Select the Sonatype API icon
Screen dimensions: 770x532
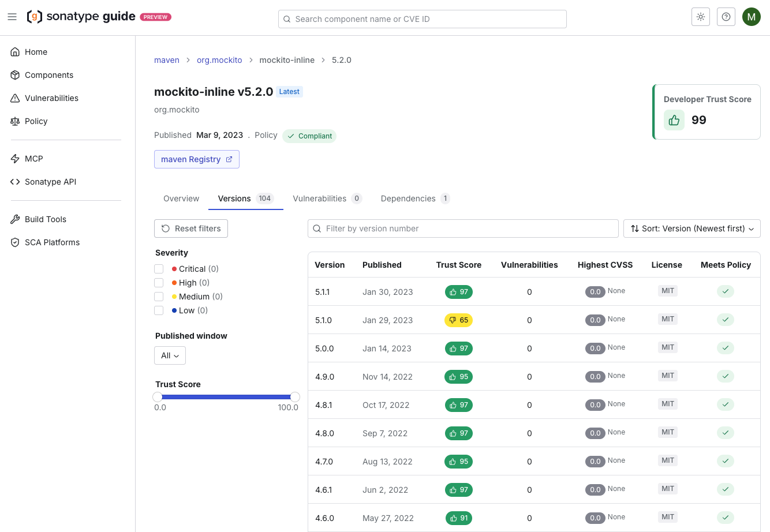(16, 181)
